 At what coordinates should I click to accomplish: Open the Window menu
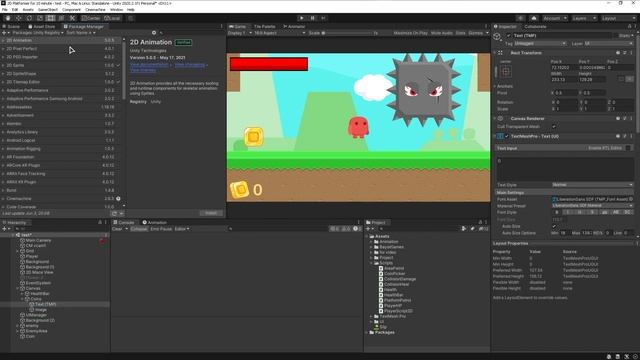point(116,9)
